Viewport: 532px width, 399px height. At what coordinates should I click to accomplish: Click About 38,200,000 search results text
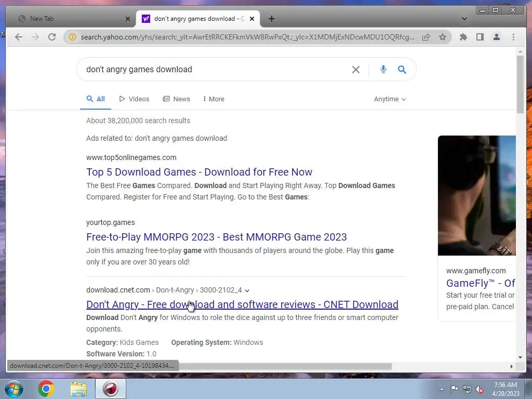tap(138, 121)
